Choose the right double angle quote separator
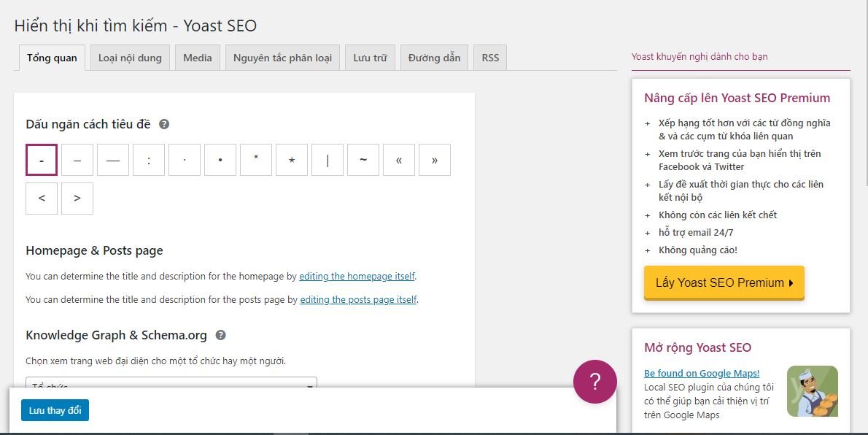The image size is (868, 435). [435, 160]
